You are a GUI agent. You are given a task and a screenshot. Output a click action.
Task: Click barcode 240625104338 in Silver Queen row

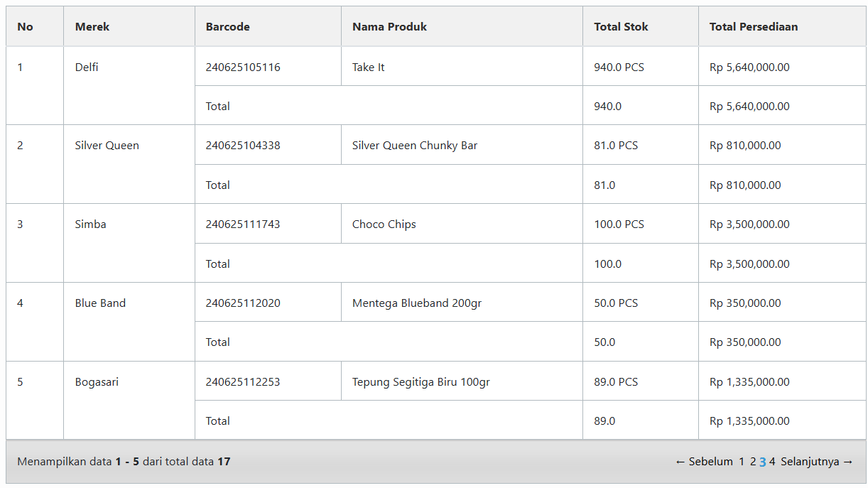(243, 146)
